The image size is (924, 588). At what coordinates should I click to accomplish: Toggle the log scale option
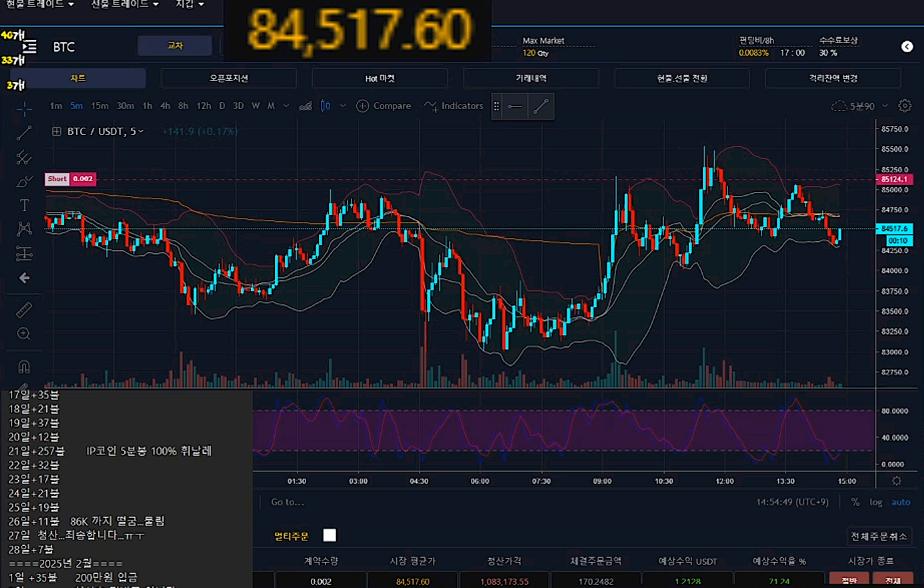click(876, 502)
